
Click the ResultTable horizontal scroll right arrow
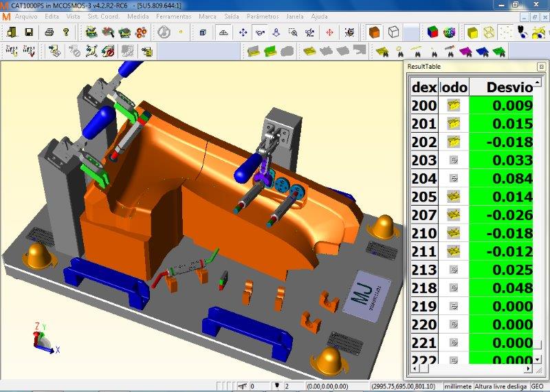tap(528, 369)
